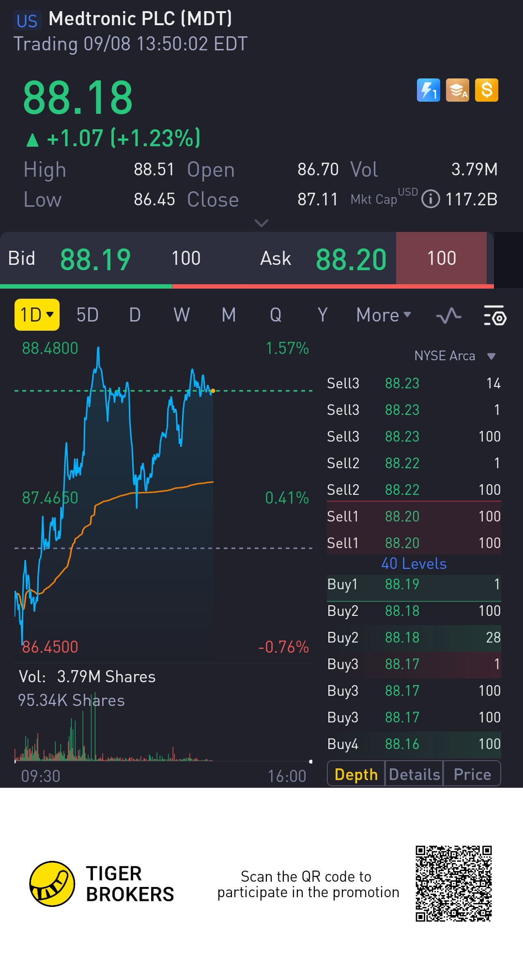Tap the 09:30 time axis label
The height and width of the screenshot is (980, 523).
click(41, 776)
